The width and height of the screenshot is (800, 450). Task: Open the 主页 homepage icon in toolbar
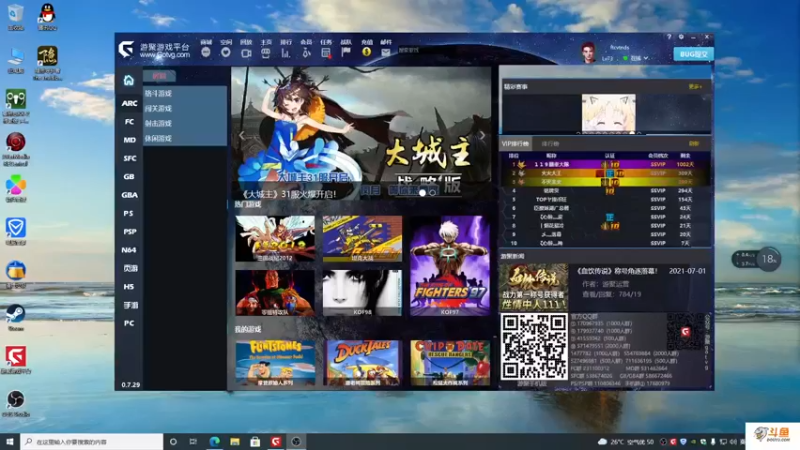(266, 53)
